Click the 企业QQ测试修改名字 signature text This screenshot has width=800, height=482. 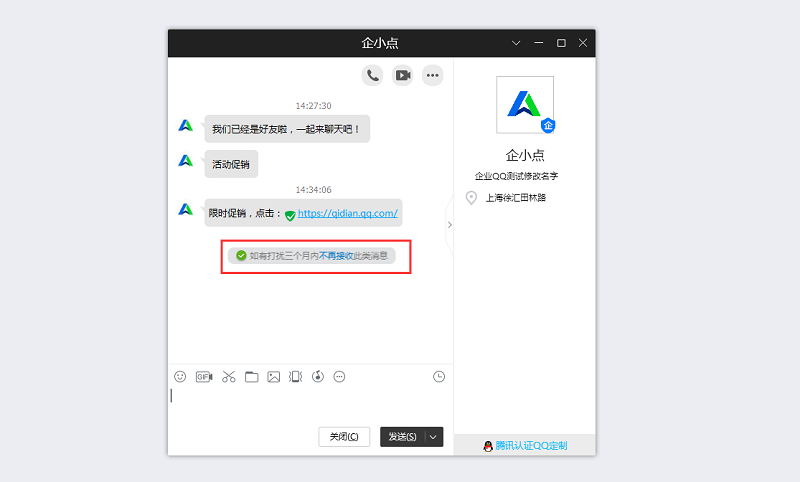click(516, 176)
